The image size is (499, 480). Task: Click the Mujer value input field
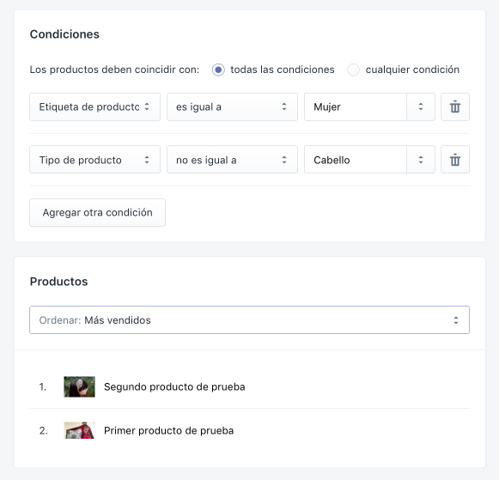click(355, 107)
